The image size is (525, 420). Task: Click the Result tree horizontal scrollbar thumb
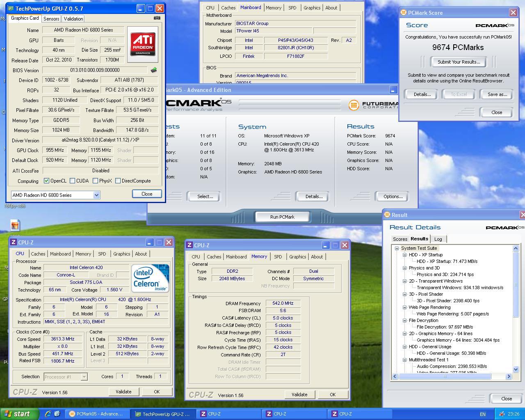[445, 376]
